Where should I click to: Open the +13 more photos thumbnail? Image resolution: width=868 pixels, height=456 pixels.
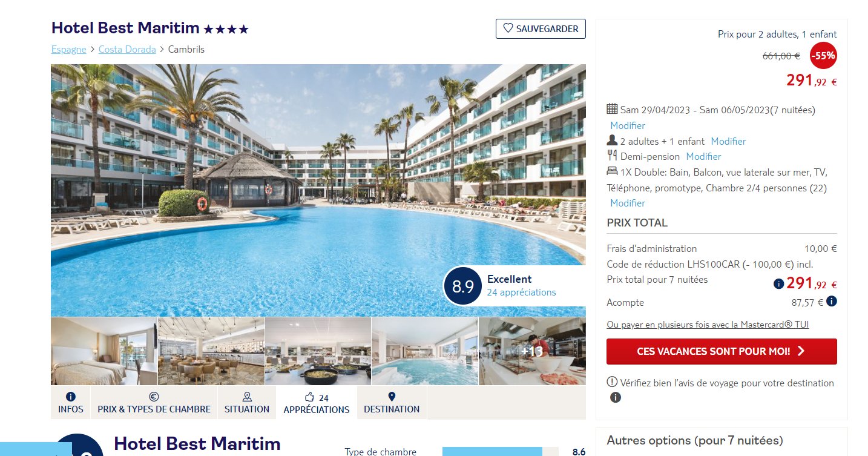[x=532, y=351]
